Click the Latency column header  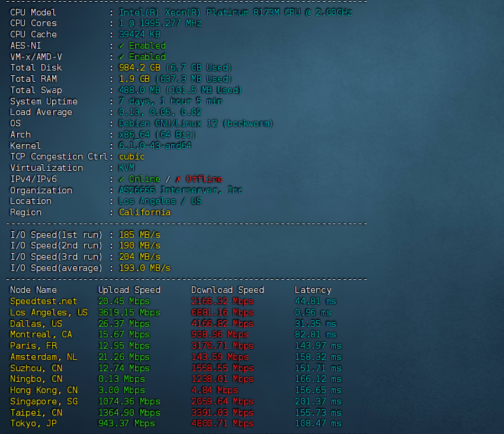pyautogui.click(x=313, y=290)
